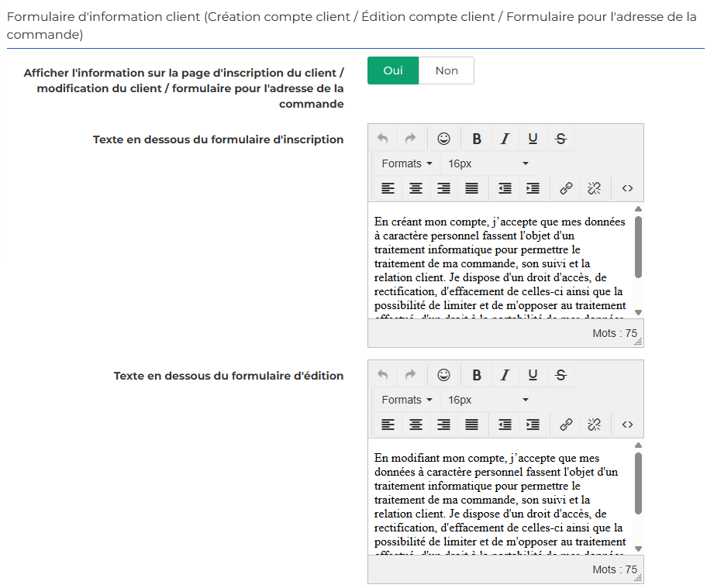Viewport: 714px width, 588px height.
Task: Click scroll up arrow in inscription text area
Action: 638,209
